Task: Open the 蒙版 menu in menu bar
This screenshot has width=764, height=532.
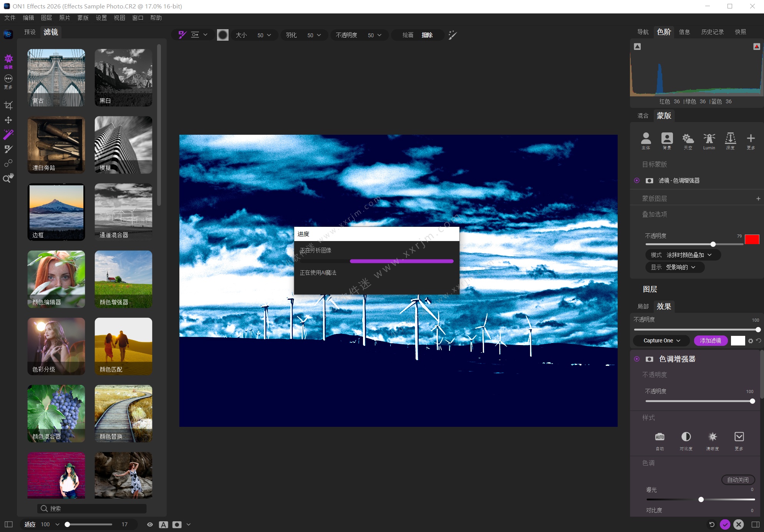Action: pos(83,18)
